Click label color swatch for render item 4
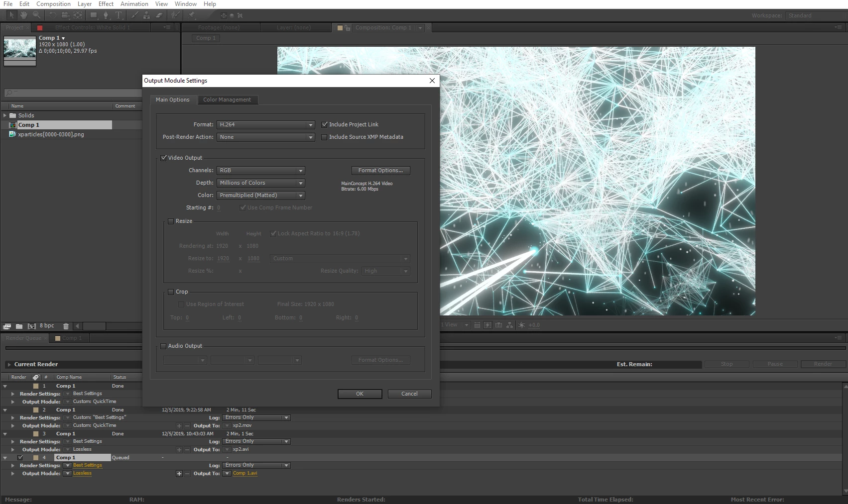The image size is (848, 504). (x=36, y=458)
